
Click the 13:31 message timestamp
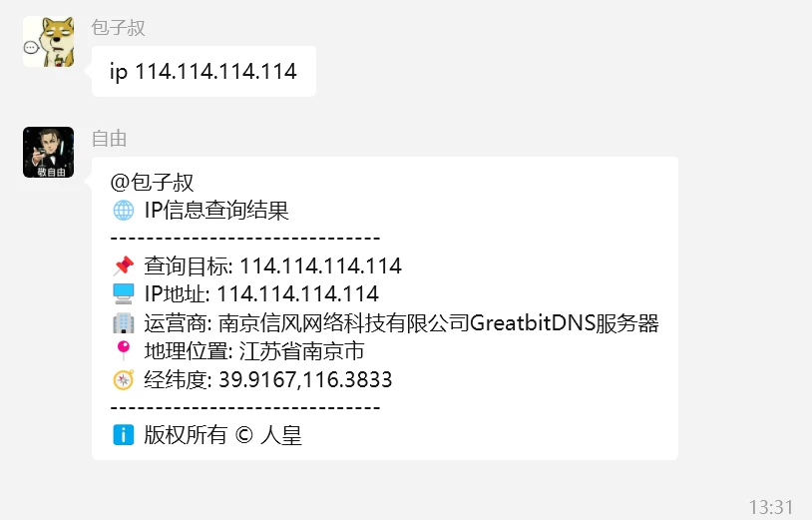[771, 507]
